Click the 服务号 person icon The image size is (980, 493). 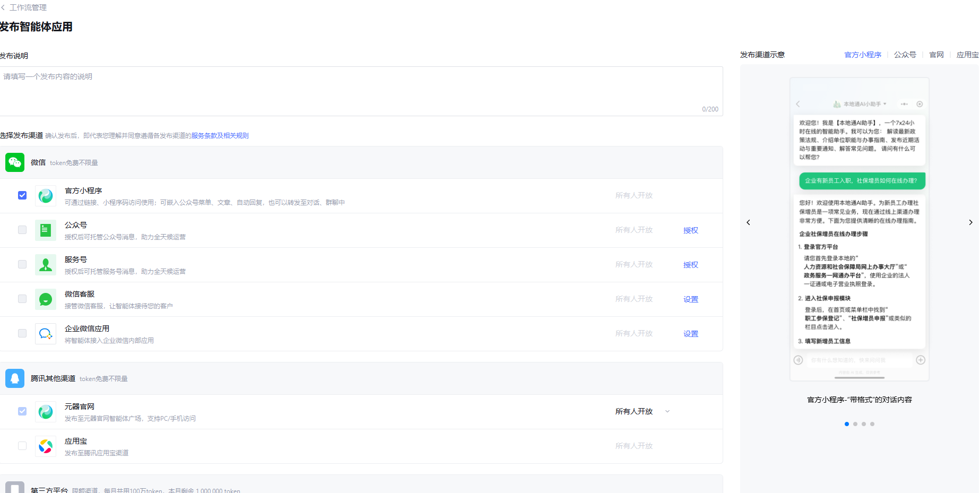click(x=46, y=265)
